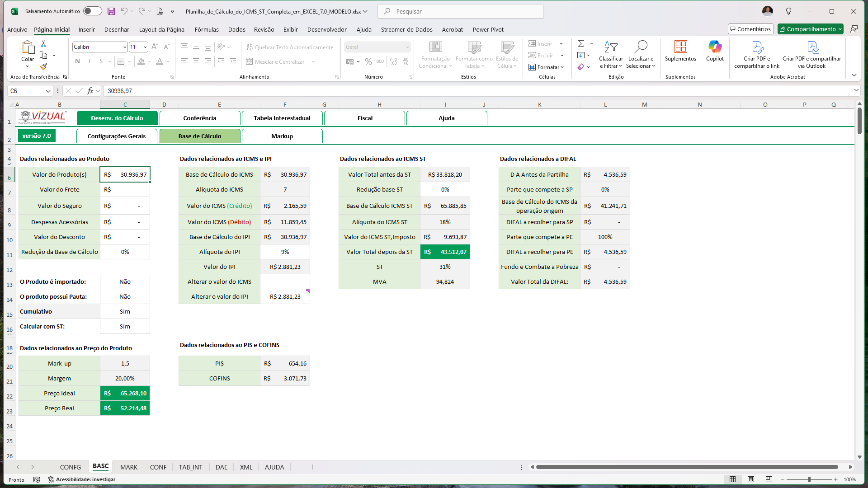Click Localizar e Selecionar magnifier icon
Viewport: 868px width, 488px height.
641,47
